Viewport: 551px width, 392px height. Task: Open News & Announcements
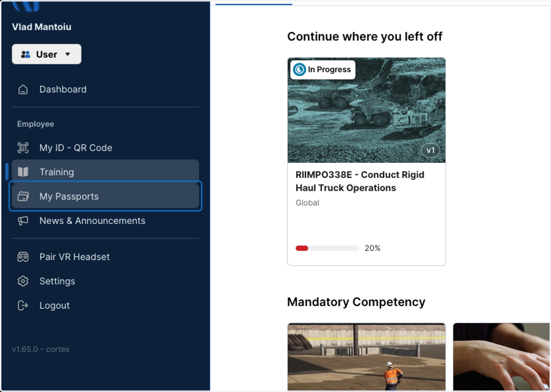(105, 221)
